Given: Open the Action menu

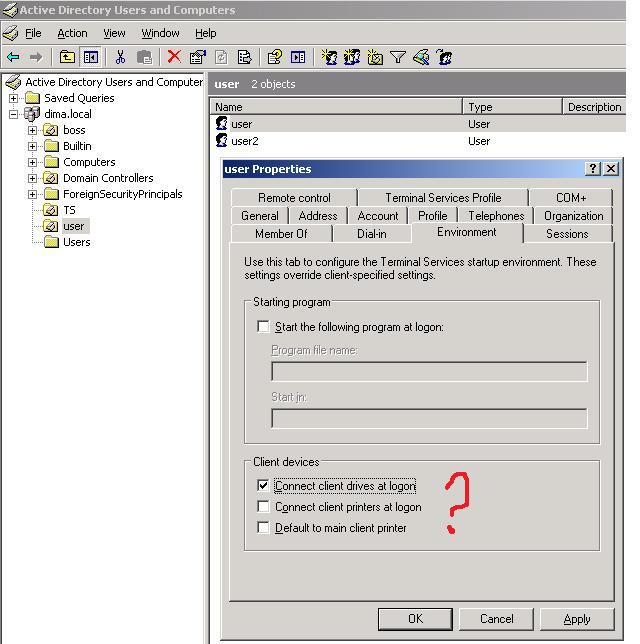Looking at the screenshot, I should 72,33.
